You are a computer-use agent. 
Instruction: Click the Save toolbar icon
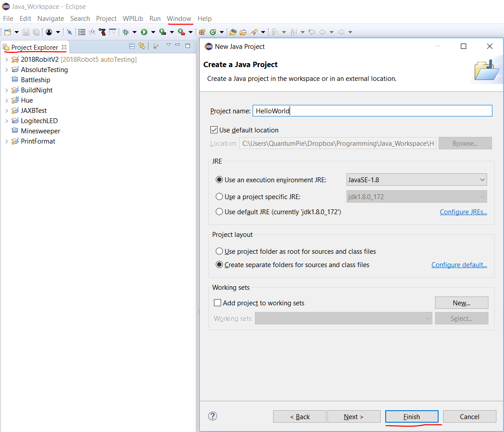pyautogui.click(x=26, y=32)
